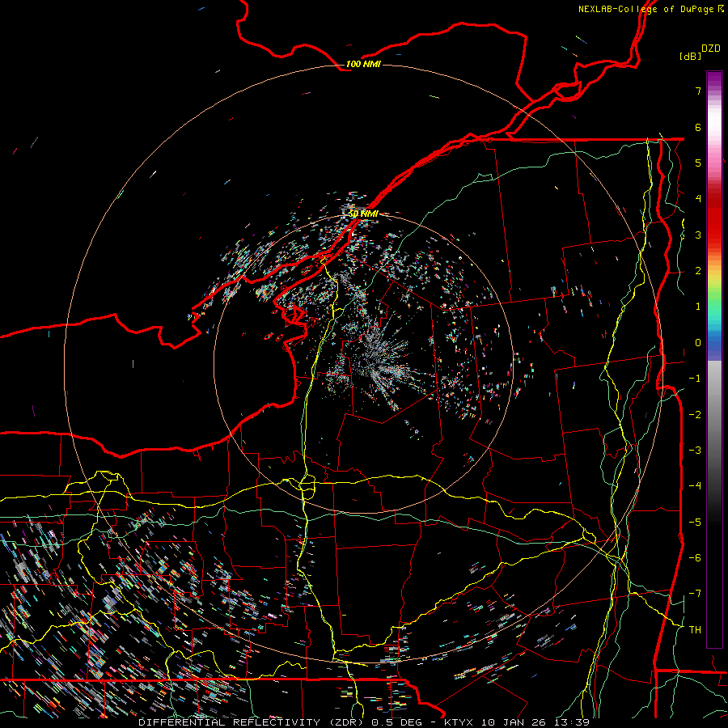The height and width of the screenshot is (728, 728).
Task: Click the 100 NMI range ring label
Action: [x=363, y=64]
